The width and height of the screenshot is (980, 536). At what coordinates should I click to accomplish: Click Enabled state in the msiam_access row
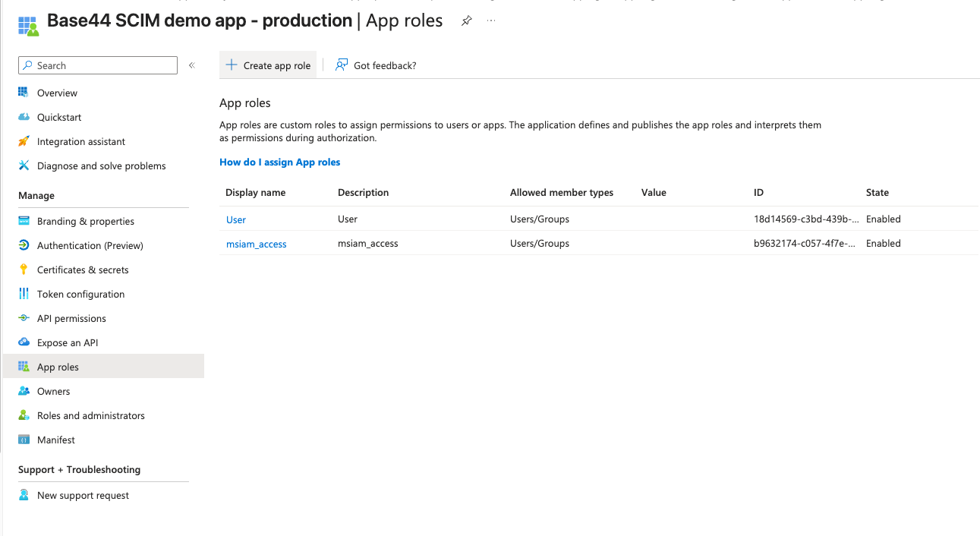point(884,243)
